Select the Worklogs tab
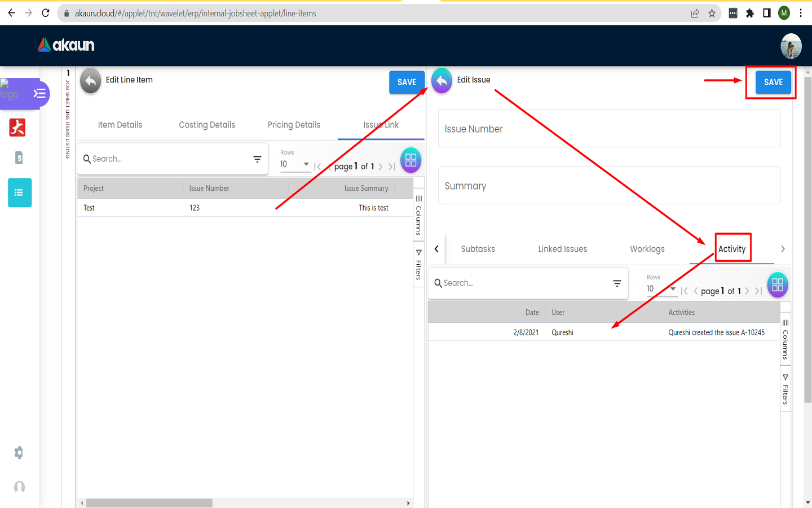Viewport: 812px width, 508px height. 647,249
